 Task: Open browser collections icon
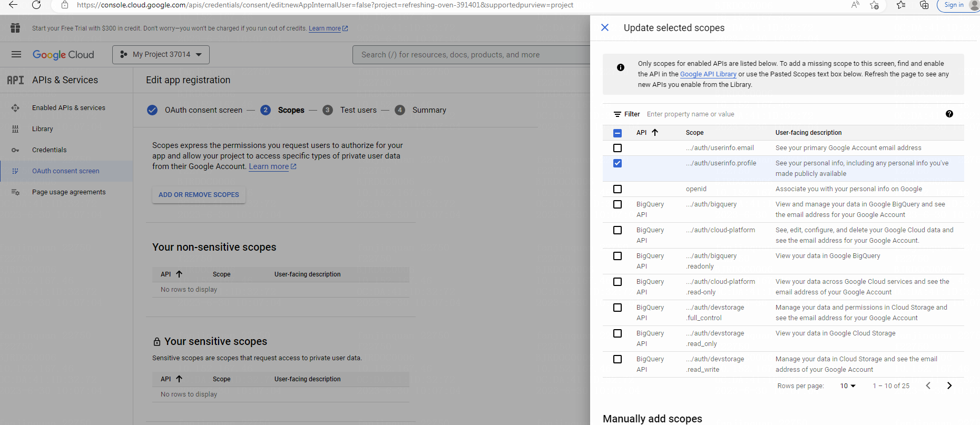(x=924, y=5)
